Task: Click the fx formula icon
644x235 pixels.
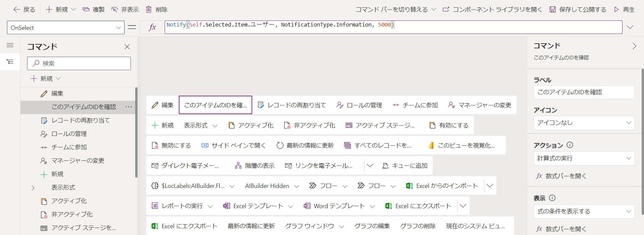Action: point(152,27)
